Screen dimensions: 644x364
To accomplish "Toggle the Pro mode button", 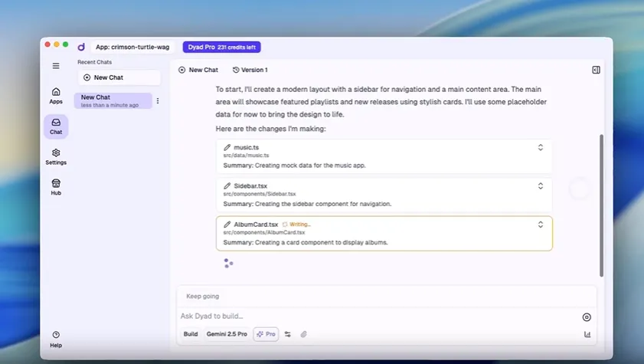I will click(x=266, y=334).
